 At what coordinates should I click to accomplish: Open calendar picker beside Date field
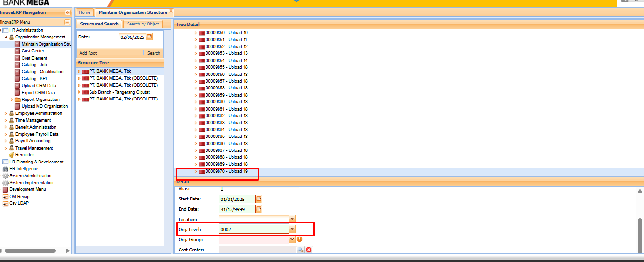coord(149,37)
